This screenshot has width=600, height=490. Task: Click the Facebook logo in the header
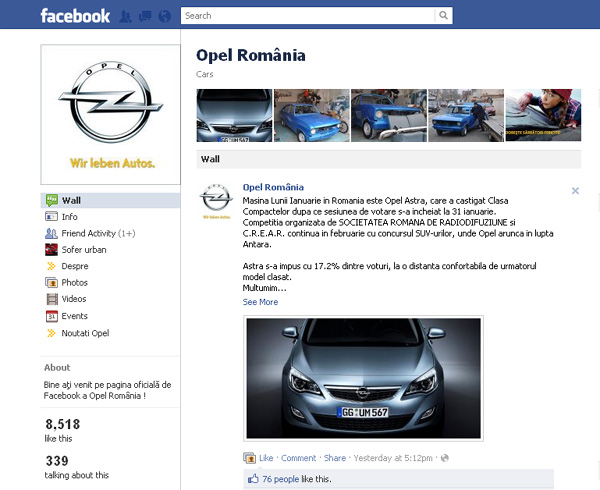[x=75, y=16]
